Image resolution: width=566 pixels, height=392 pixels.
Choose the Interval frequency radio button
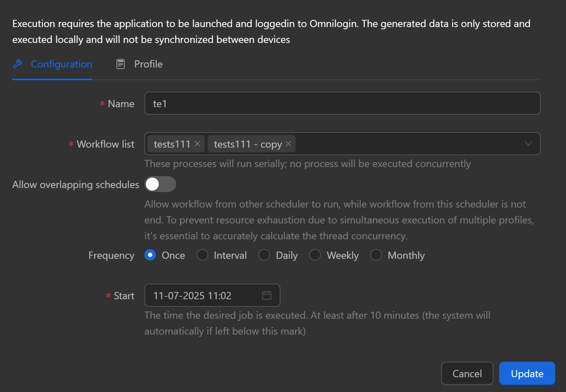(x=203, y=255)
